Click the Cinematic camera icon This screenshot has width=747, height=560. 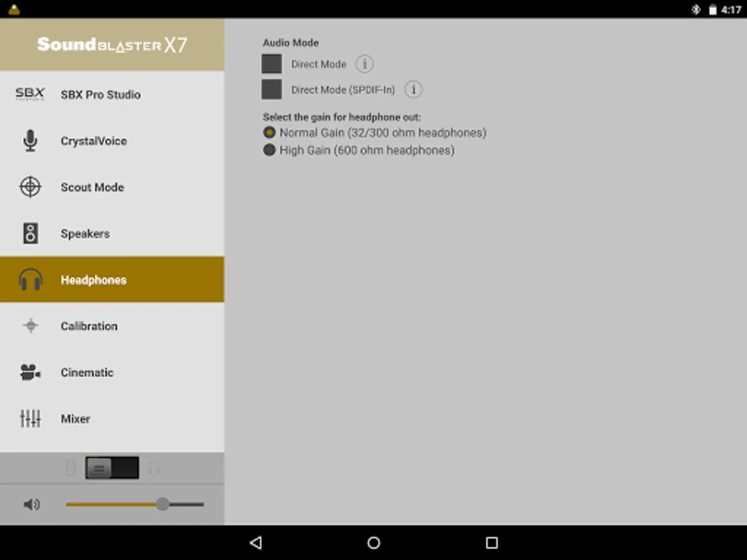[30, 373]
